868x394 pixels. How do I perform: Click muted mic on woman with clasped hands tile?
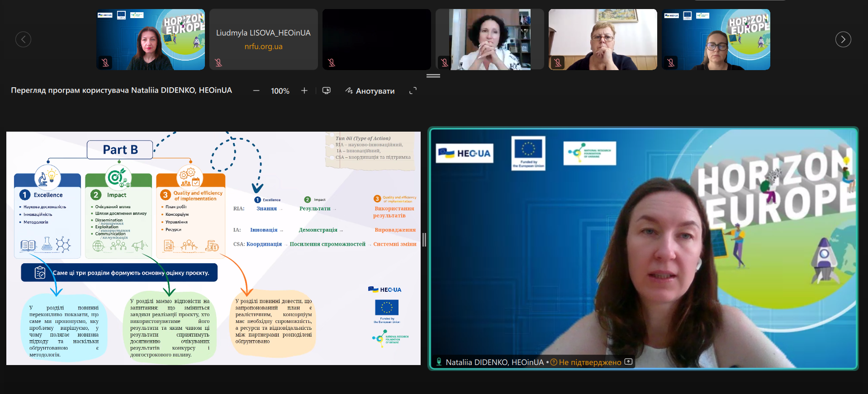445,62
